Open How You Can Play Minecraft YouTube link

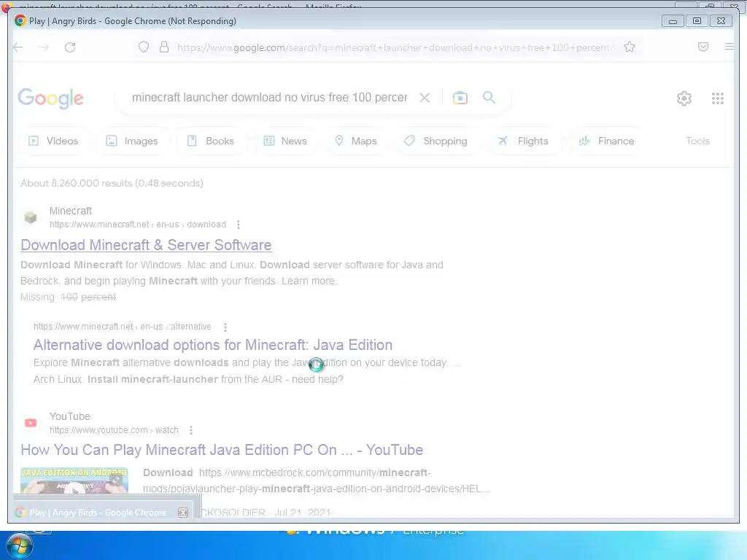[222, 450]
